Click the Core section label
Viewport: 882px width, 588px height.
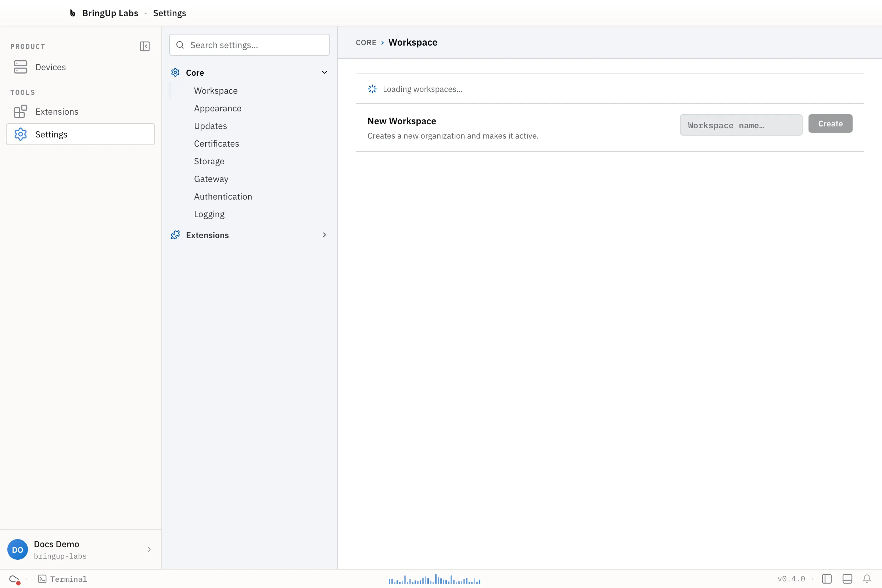[x=195, y=73]
